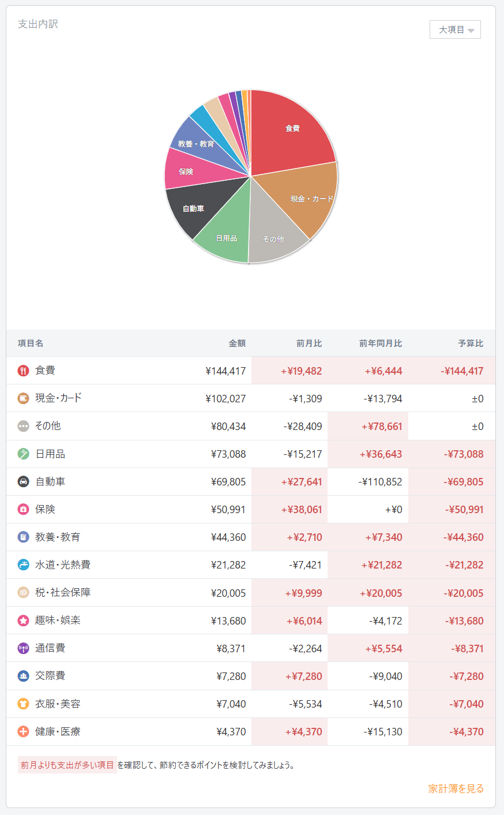The width and height of the screenshot is (504, 815).
Task: Click the 現金・カード wallet icon
Action: click(23, 398)
